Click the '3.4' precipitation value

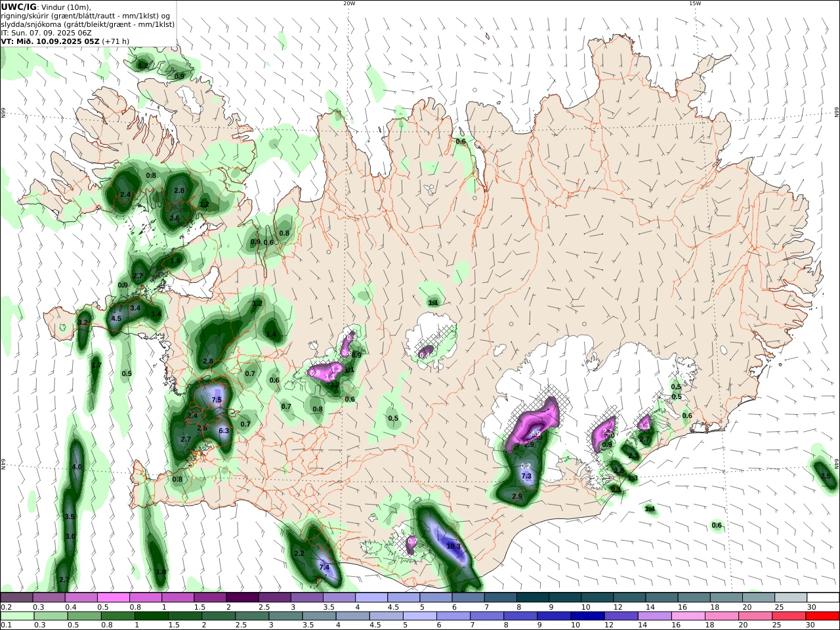pyautogui.click(x=135, y=308)
